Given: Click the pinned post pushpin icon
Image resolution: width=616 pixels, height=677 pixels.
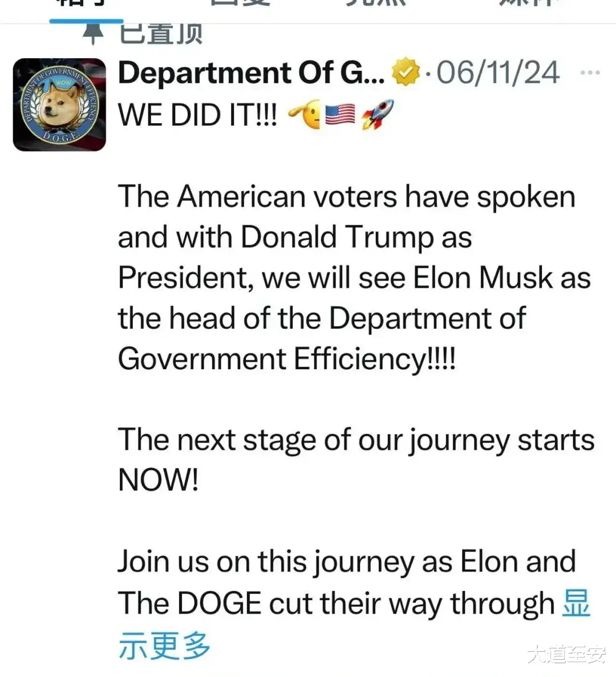Looking at the screenshot, I should pyautogui.click(x=93, y=34).
